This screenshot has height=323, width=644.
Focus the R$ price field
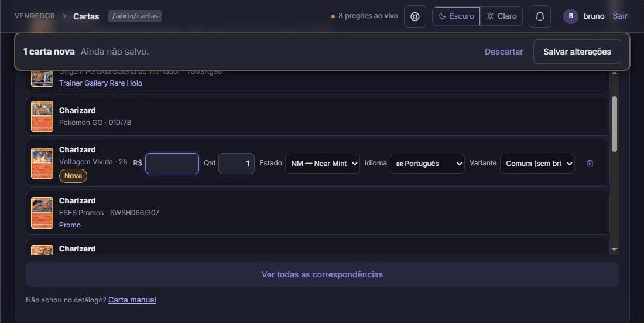point(172,164)
